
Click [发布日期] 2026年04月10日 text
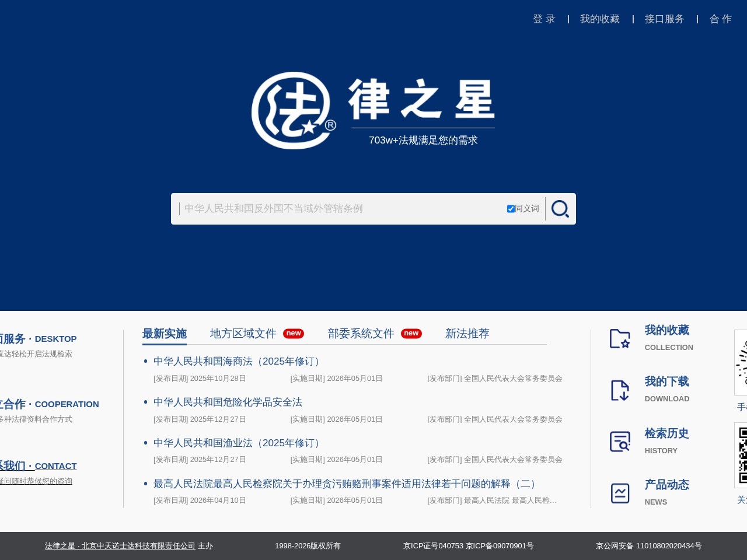(200, 501)
